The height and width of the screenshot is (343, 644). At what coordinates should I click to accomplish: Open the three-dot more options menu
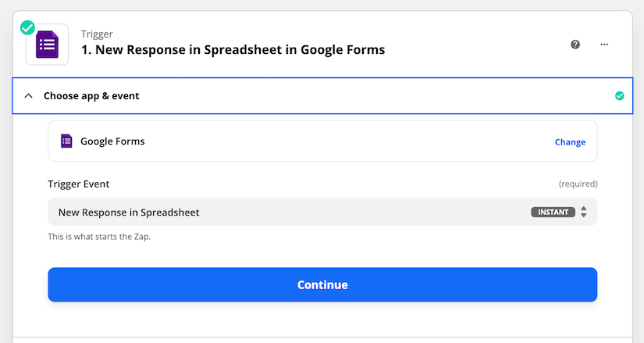click(604, 45)
